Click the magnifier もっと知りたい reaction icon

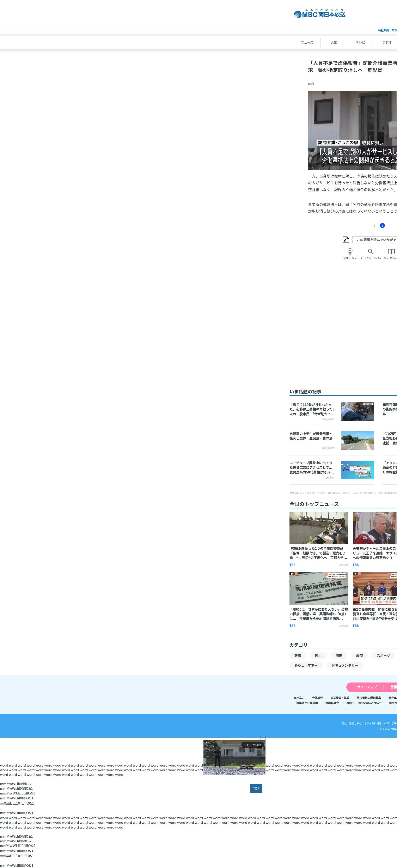coord(370,251)
